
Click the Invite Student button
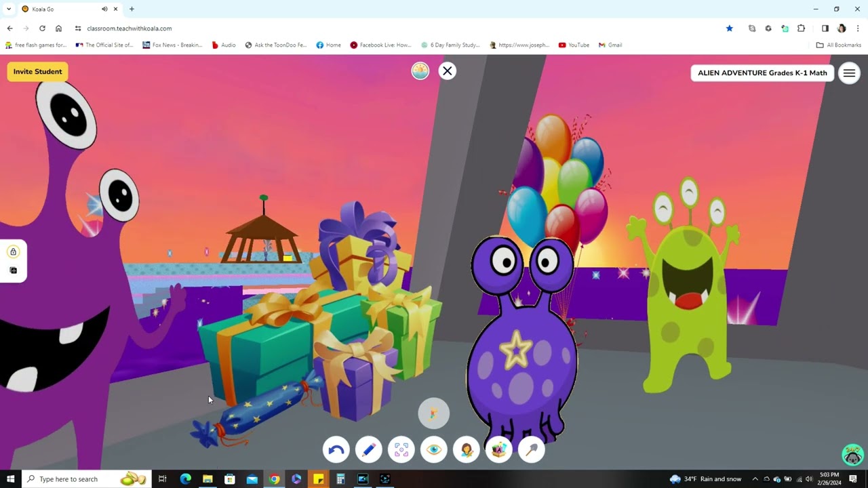coord(37,72)
